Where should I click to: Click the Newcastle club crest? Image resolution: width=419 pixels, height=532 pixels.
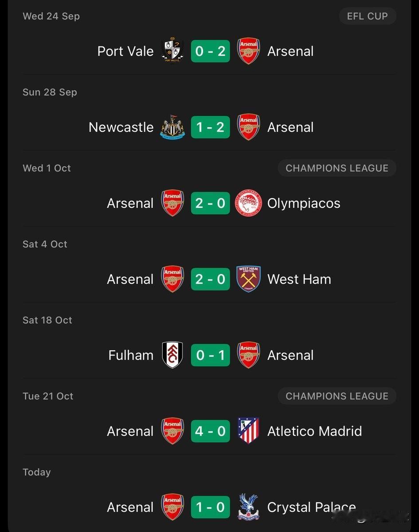(172, 127)
